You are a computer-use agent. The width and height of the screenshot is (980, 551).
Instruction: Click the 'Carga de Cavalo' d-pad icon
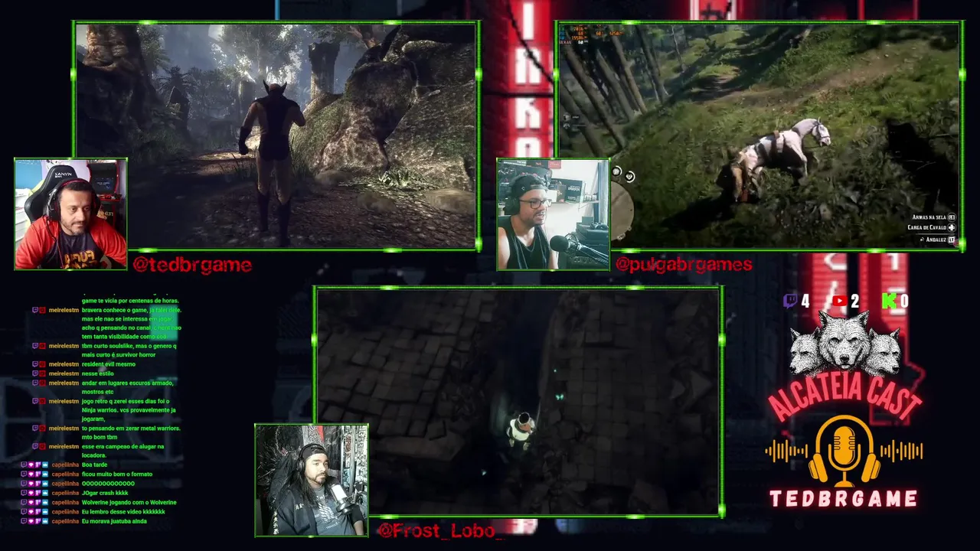[952, 228]
